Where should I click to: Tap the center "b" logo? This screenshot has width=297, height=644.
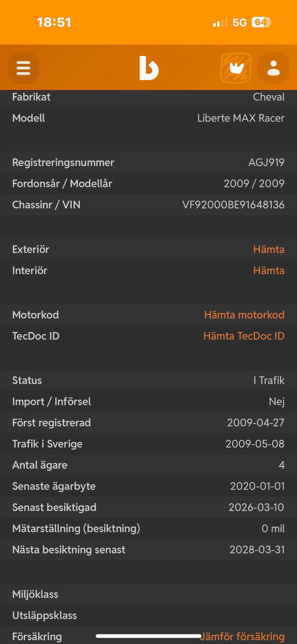click(149, 68)
